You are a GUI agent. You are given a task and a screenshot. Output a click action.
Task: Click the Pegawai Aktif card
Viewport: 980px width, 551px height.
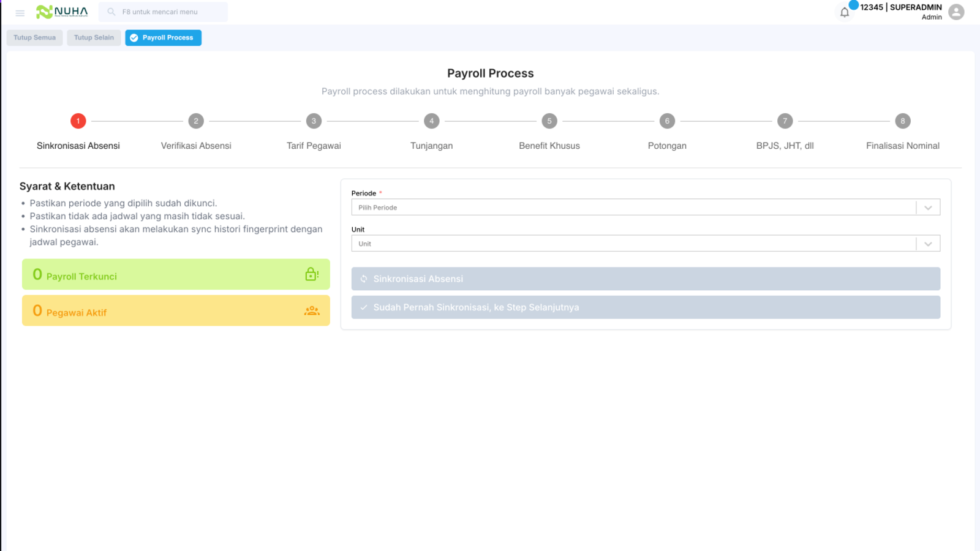(x=176, y=310)
